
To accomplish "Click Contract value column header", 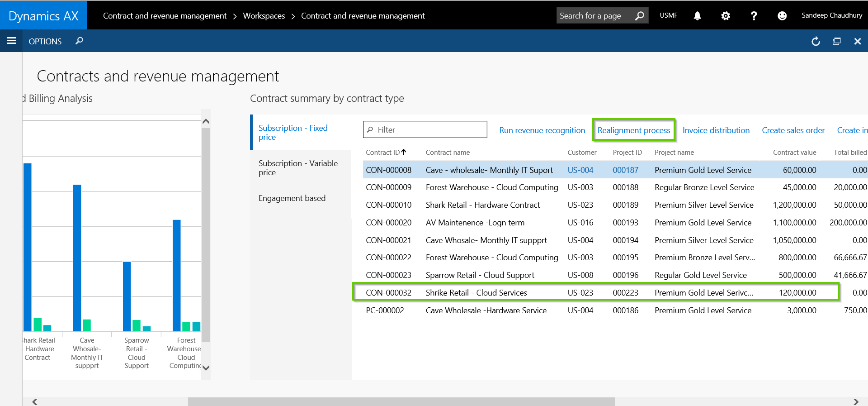I will pos(794,153).
